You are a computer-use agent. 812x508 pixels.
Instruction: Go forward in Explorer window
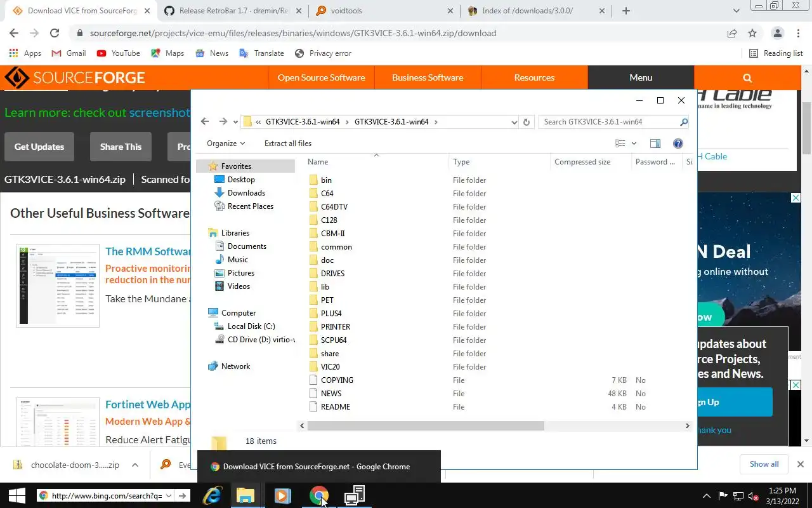pyautogui.click(x=223, y=122)
